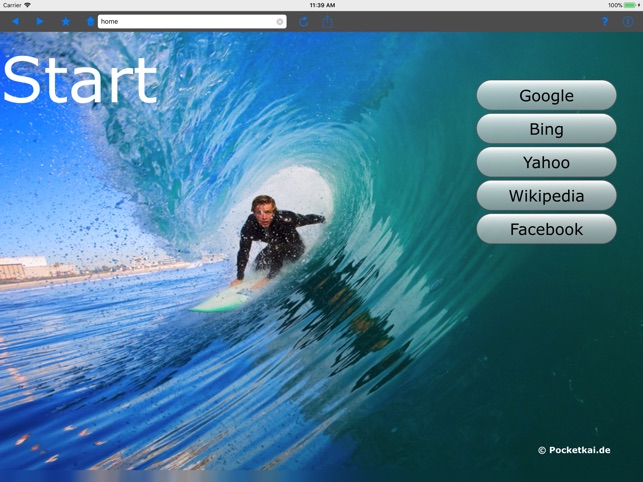Click the Pocketkai.de copyright text

tap(574, 450)
